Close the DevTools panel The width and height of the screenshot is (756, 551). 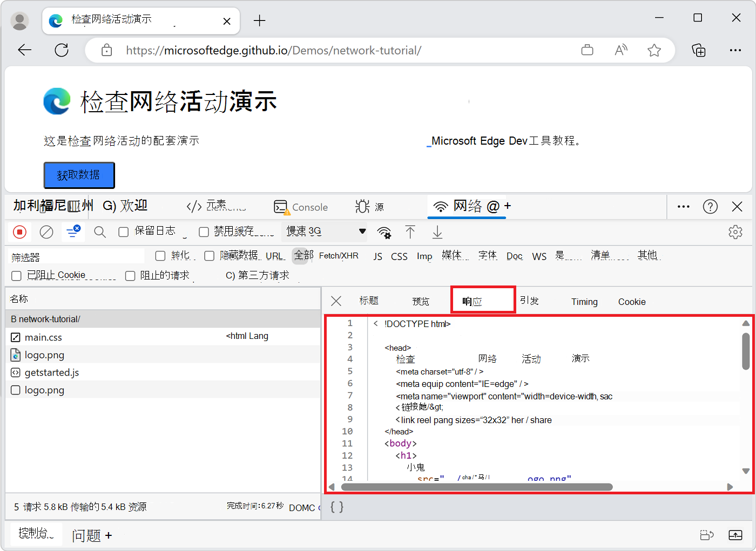[x=737, y=207]
